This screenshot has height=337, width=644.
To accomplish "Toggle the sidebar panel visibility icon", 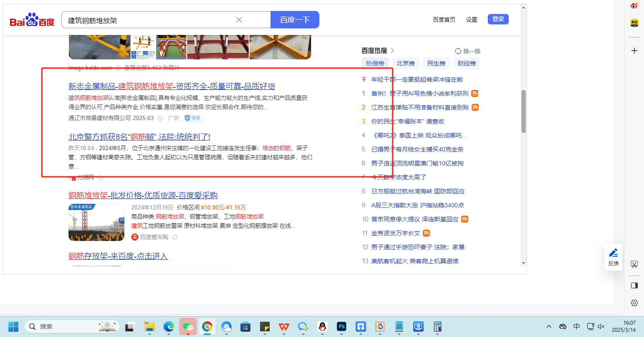I will (634, 285).
